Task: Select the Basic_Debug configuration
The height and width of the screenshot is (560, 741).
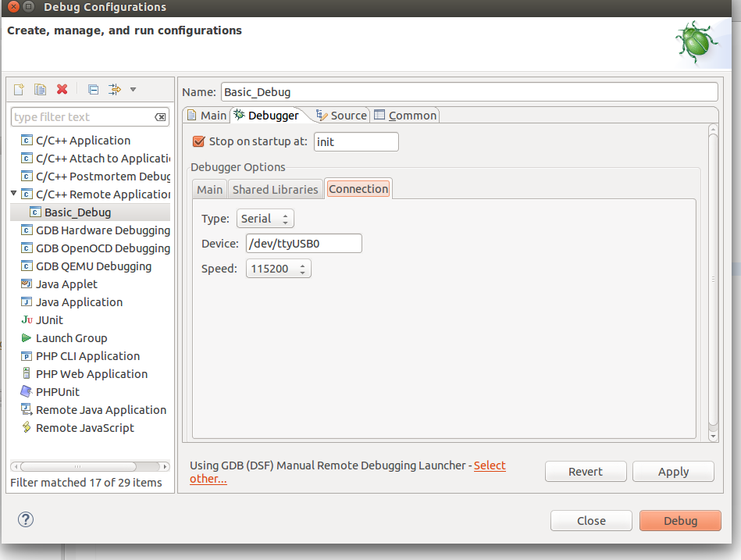Action: pyautogui.click(x=77, y=212)
